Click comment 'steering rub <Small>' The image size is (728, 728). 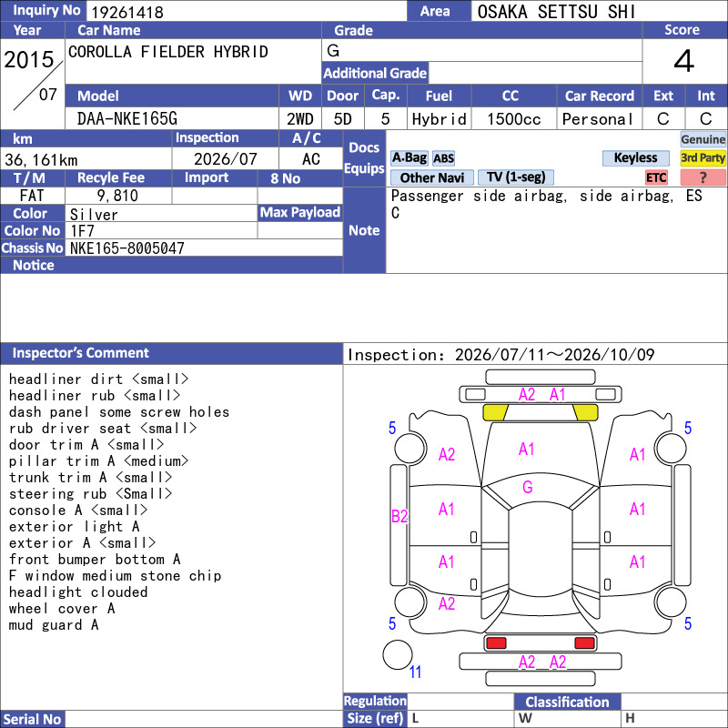click(x=90, y=494)
